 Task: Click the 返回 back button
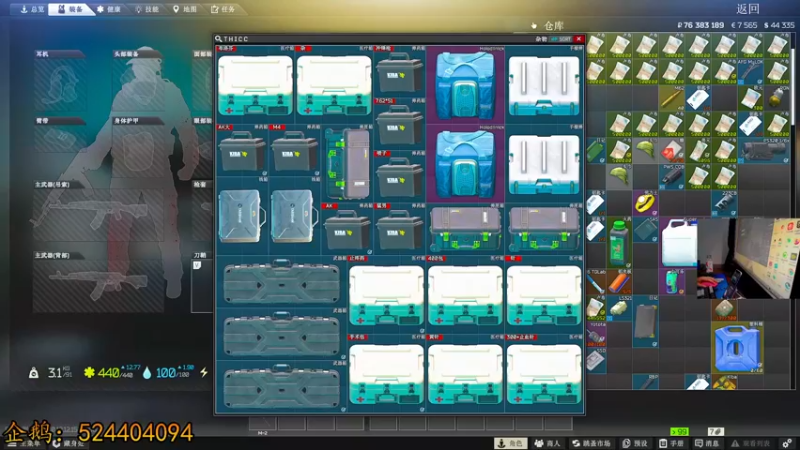[x=748, y=9]
